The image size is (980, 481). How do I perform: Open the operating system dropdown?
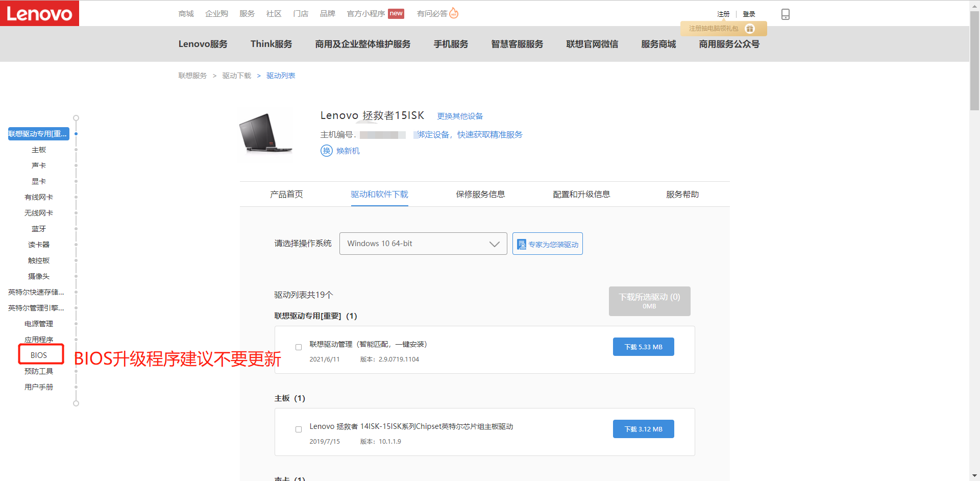[423, 244]
